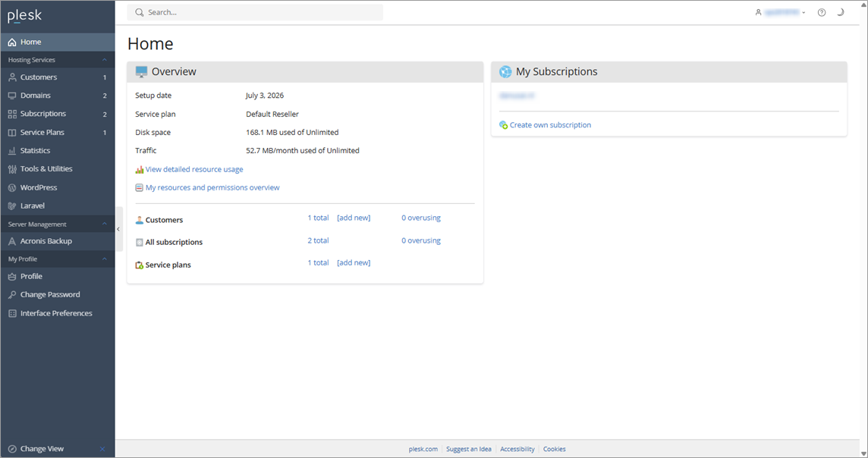Open Domains in the sidebar

pyautogui.click(x=58, y=96)
